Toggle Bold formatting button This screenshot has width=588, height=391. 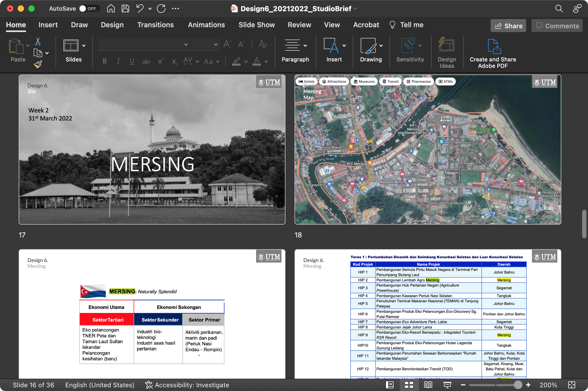[105, 61]
